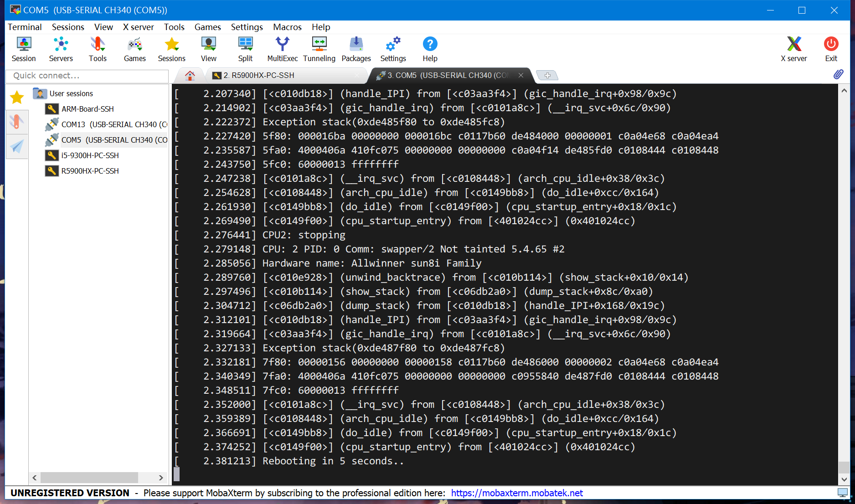Open the Sessions menu
This screenshot has height=504, width=855.
point(68,27)
